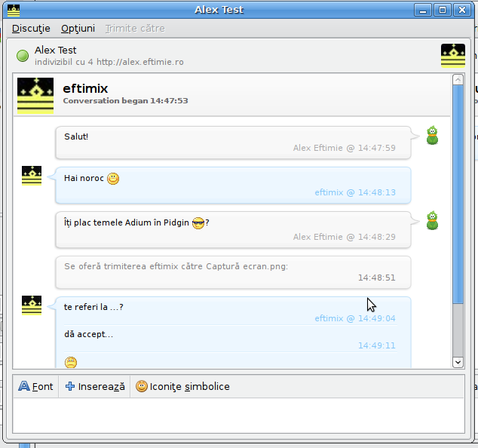
Task: Click the Conversation began 14:47:53 text
Action: (x=126, y=100)
